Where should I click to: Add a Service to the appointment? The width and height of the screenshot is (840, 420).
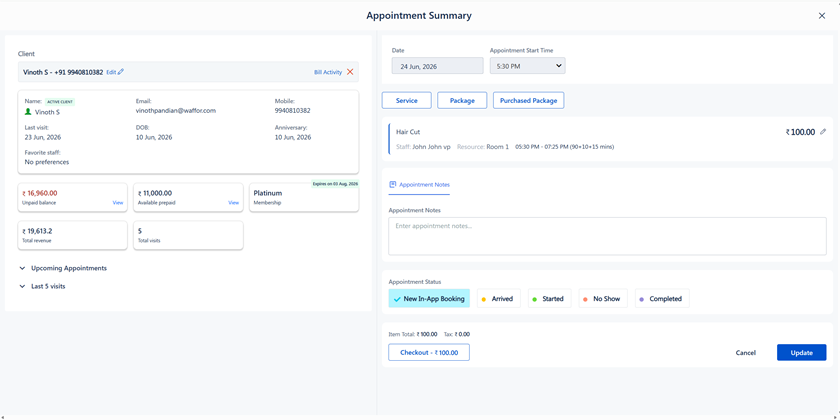tap(407, 100)
